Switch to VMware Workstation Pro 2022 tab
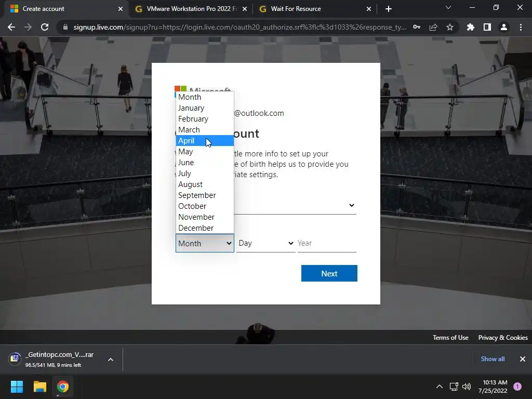Image resolution: width=532 pixels, height=399 pixels. (191, 9)
